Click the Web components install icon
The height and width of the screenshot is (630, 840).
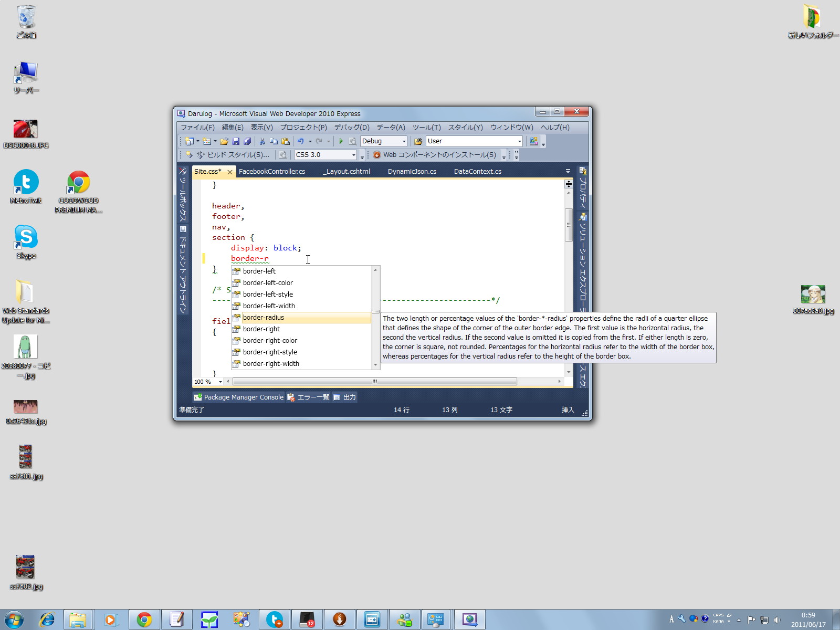(376, 155)
